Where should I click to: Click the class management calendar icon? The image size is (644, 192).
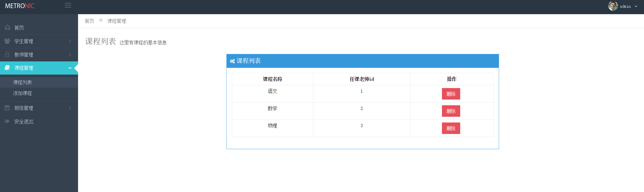point(7,108)
